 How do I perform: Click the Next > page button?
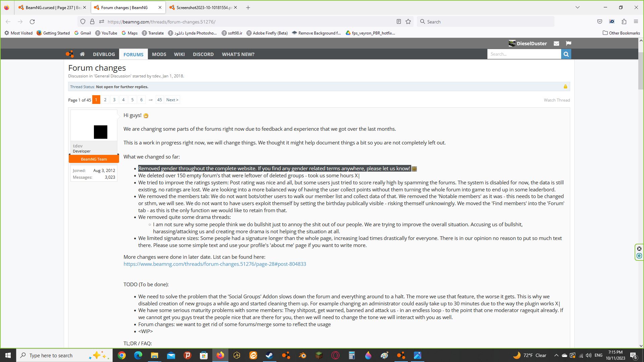[x=172, y=100]
